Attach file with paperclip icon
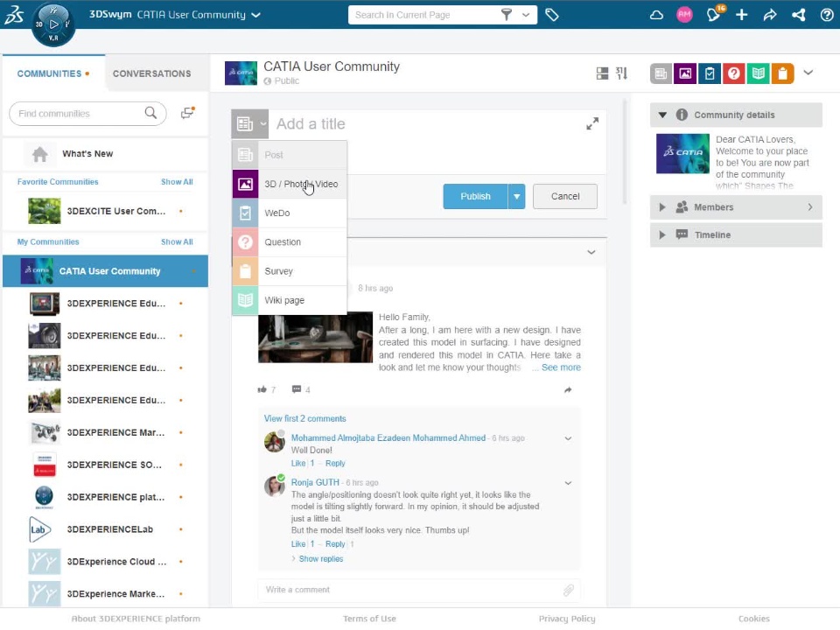The width and height of the screenshot is (840, 630). (569, 590)
